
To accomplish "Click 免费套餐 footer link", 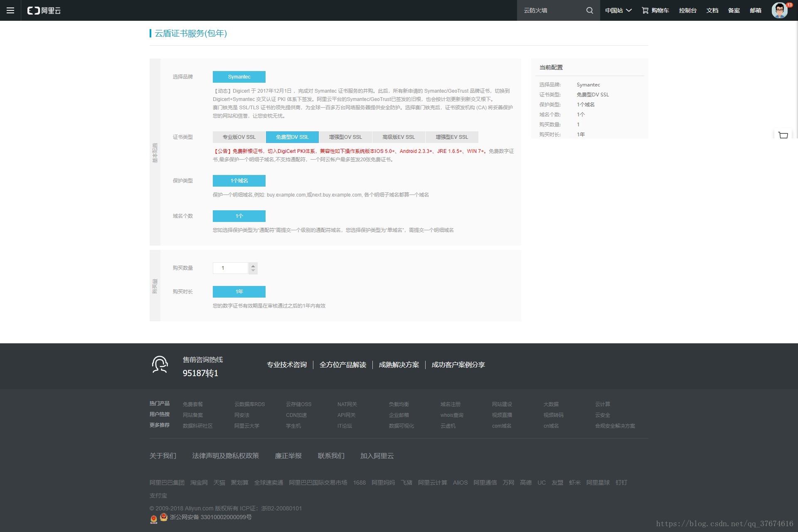I will (193, 404).
